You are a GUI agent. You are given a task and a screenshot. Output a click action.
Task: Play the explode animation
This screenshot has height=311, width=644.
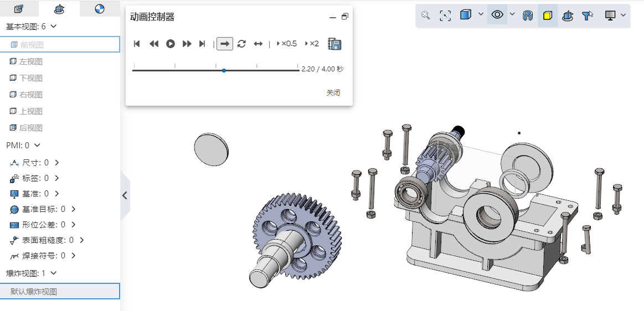tap(171, 44)
